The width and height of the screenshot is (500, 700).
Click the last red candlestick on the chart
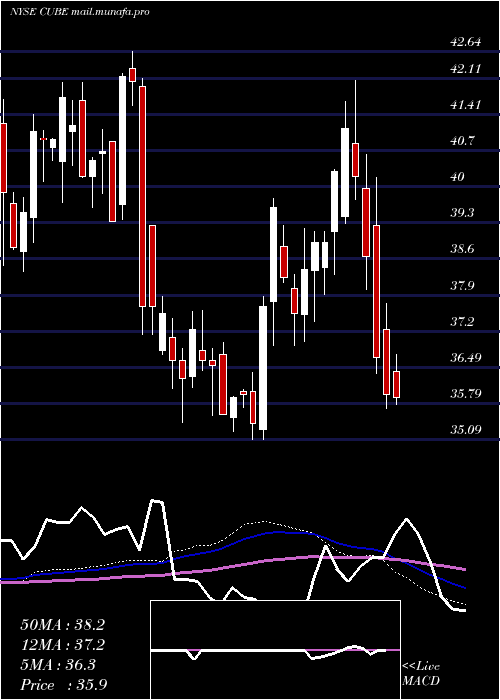point(396,384)
